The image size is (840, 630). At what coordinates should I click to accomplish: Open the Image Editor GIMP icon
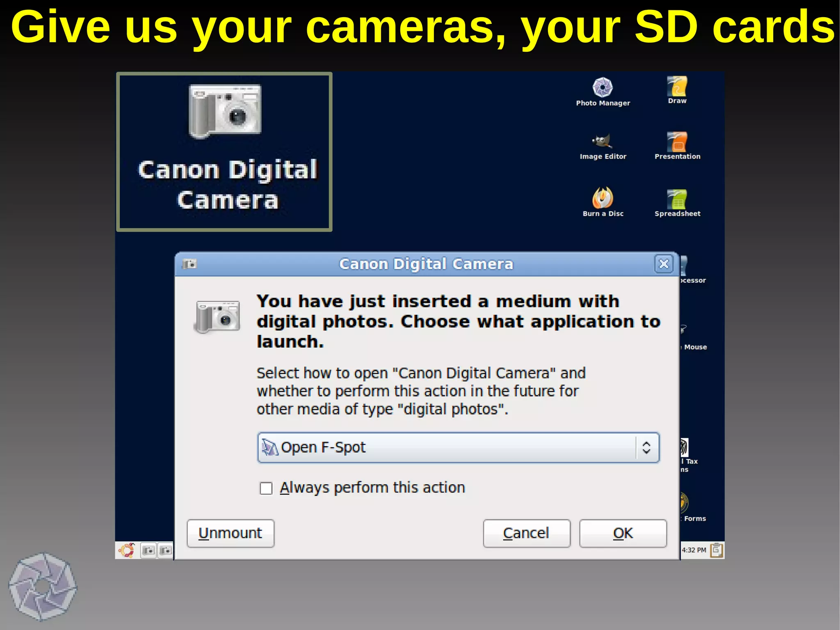coord(603,142)
